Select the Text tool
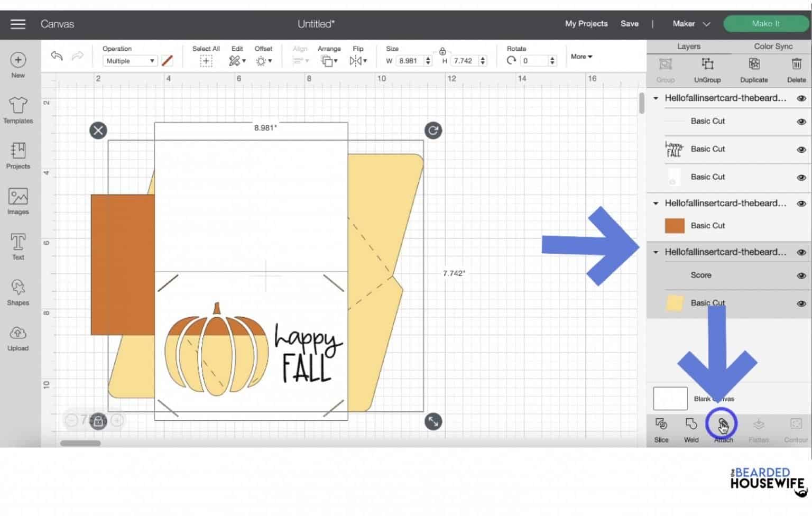 click(x=18, y=246)
